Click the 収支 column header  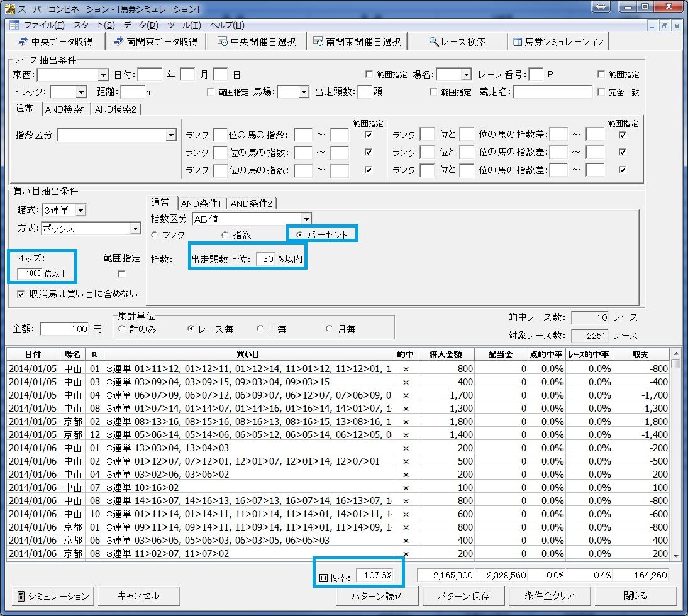(641, 355)
